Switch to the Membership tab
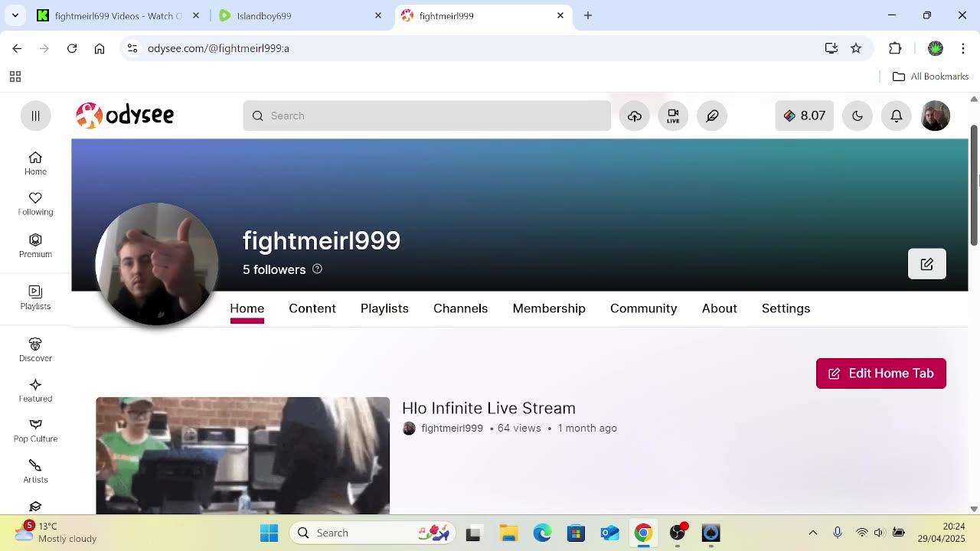 coord(549,308)
